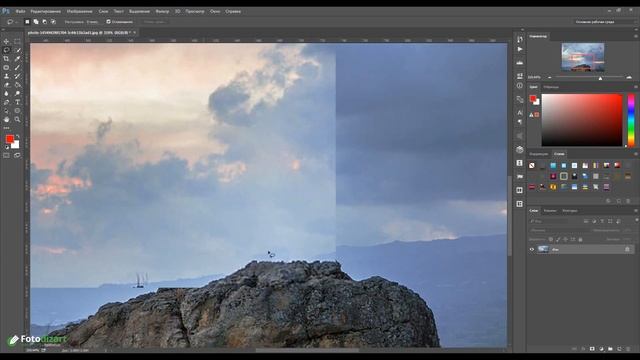The width and height of the screenshot is (640, 360).
Task: Create new group folder icon in Layers
Action: coord(610,349)
